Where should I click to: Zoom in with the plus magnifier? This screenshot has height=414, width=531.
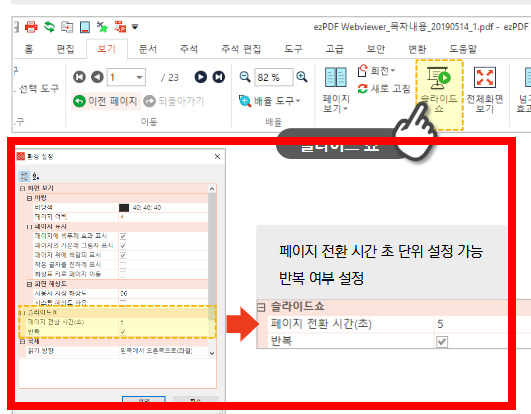point(301,77)
